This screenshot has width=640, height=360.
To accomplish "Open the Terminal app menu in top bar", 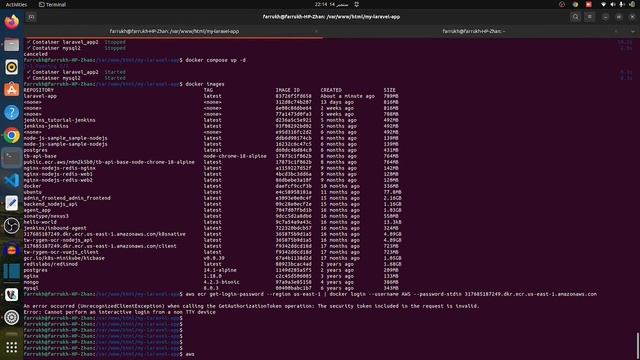I will coord(52,4).
